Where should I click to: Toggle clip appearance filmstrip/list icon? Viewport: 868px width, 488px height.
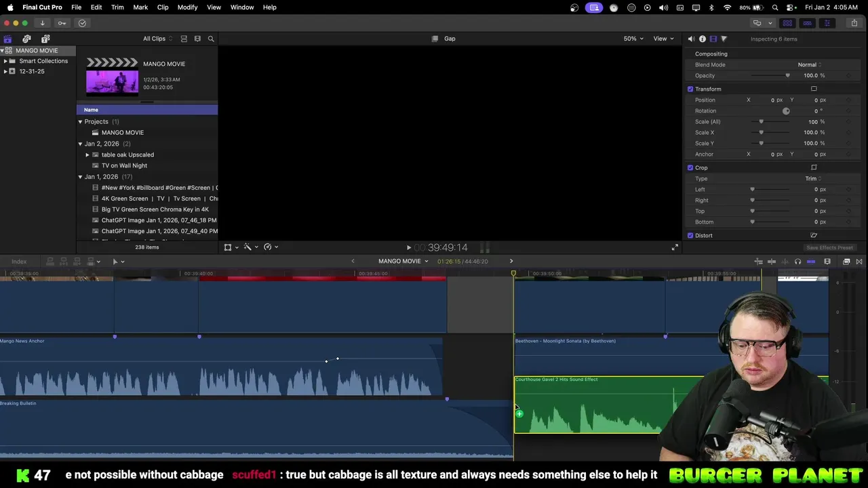pos(184,39)
